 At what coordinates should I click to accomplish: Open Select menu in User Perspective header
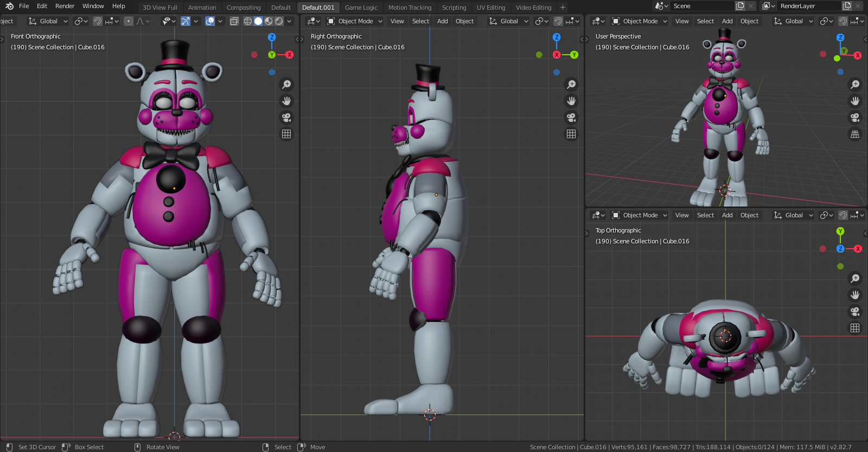[x=705, y=21]
